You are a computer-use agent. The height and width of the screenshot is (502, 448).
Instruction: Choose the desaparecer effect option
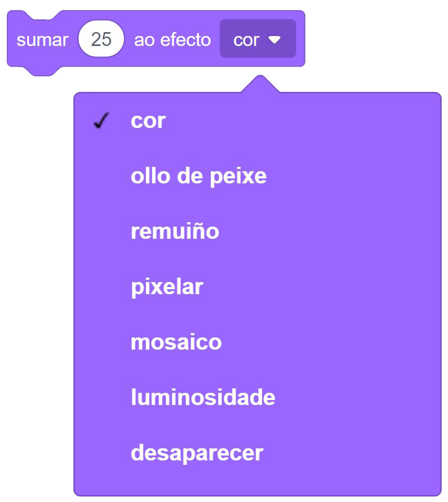tap(197, 453)
